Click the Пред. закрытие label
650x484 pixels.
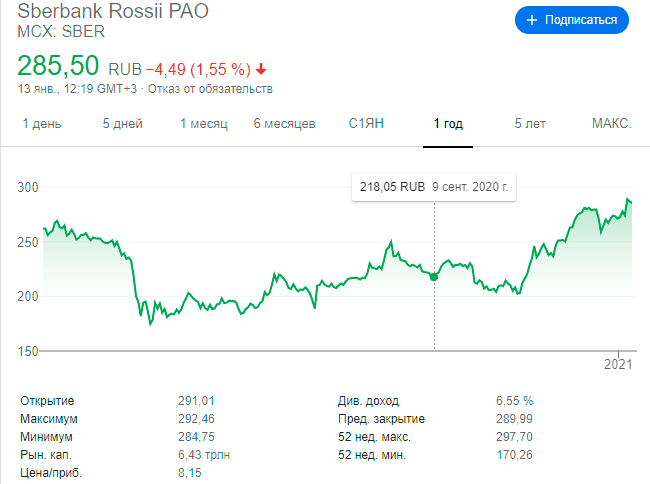click(381, 419)
